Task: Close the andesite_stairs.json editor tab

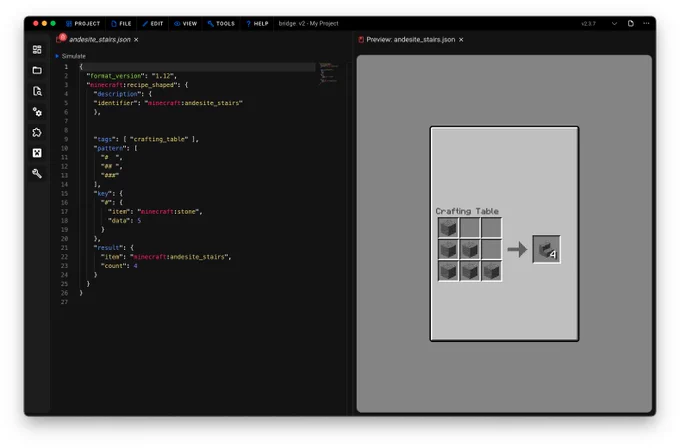Action: 136,39
